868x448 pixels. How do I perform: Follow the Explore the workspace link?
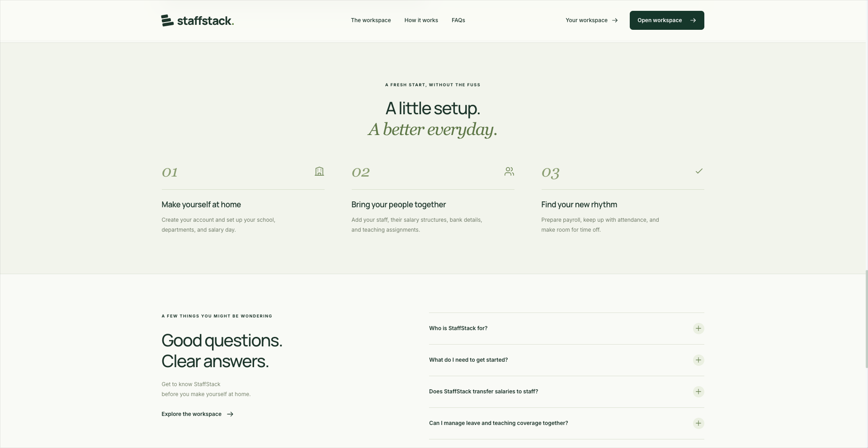click(198, 414)
